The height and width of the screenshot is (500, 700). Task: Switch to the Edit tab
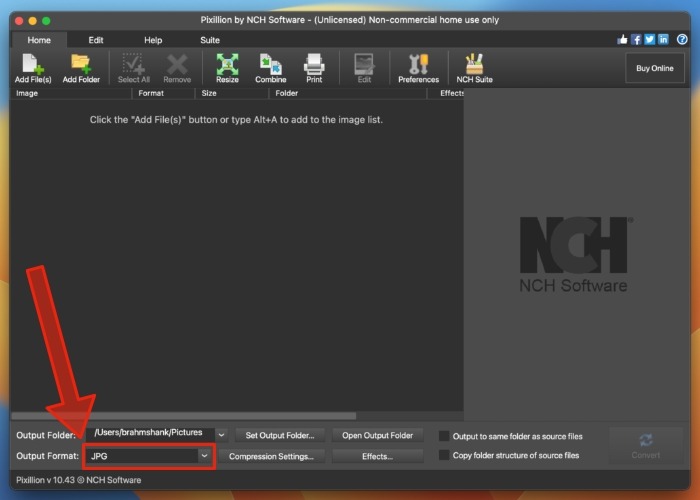point(96,40)
